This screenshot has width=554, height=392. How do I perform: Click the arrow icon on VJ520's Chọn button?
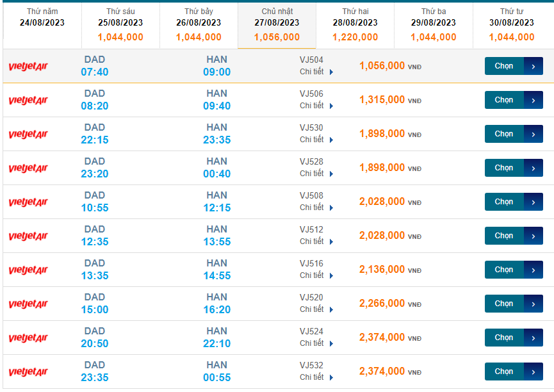tap(534, 304)
